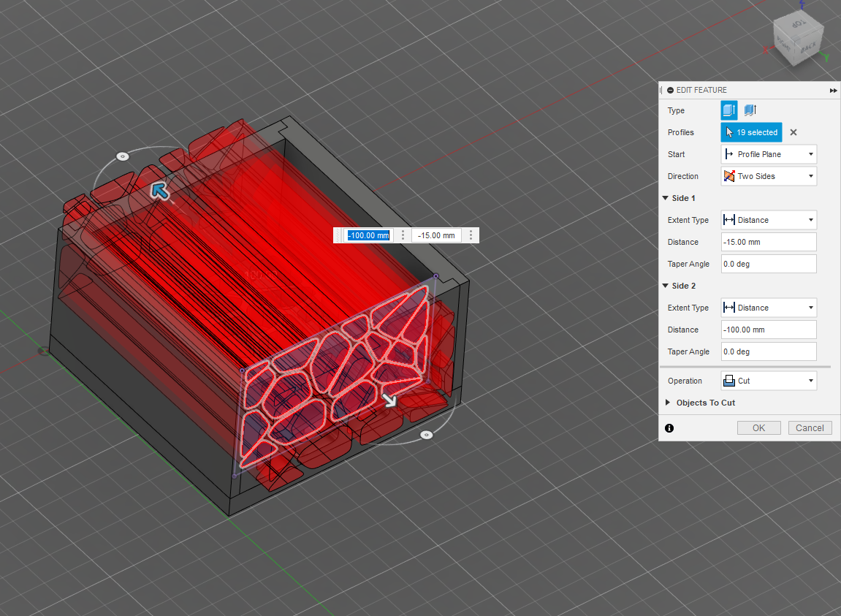Click the ViewCube in the upper right

click(798, 38)
